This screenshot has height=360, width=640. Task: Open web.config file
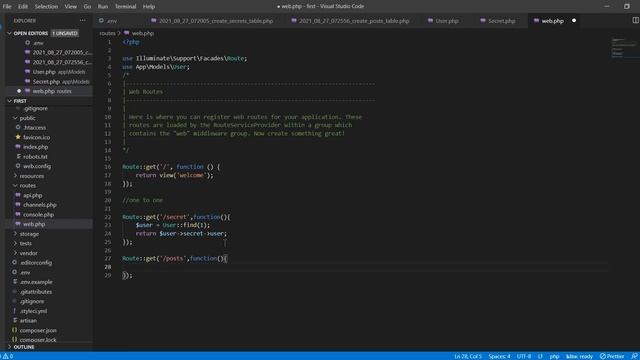tap(37, 166)
